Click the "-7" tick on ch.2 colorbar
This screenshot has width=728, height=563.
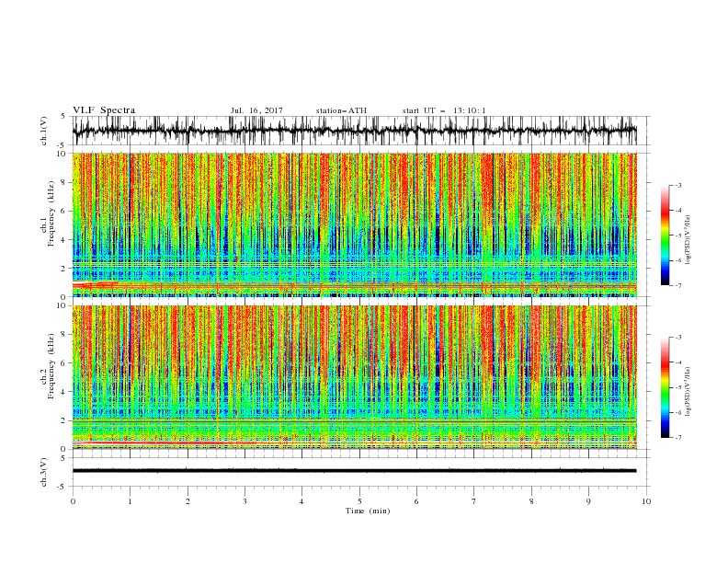(x=678, y=438)
